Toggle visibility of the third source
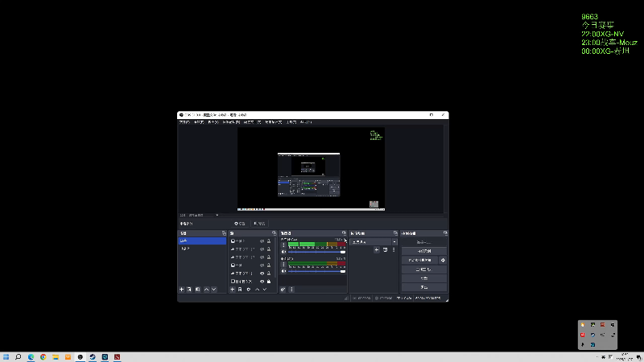644x362 pixels. point(262,257)
